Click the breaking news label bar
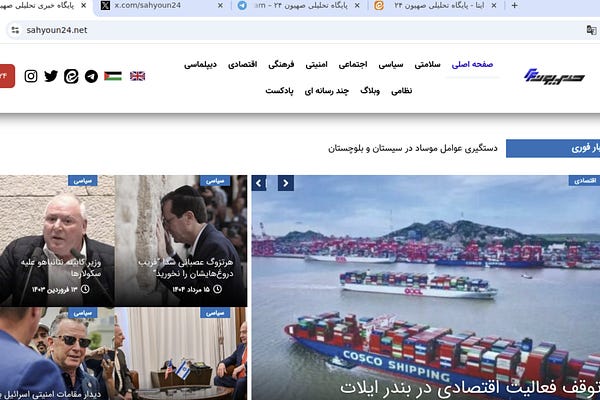The image size is (600, 400). [553, 148]
